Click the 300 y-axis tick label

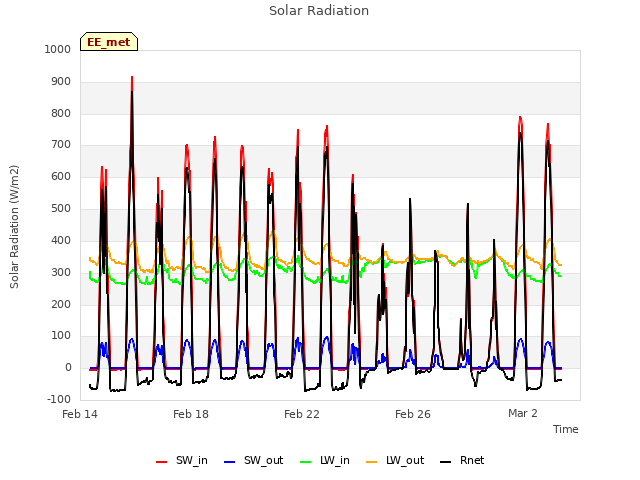click(61, 272)
